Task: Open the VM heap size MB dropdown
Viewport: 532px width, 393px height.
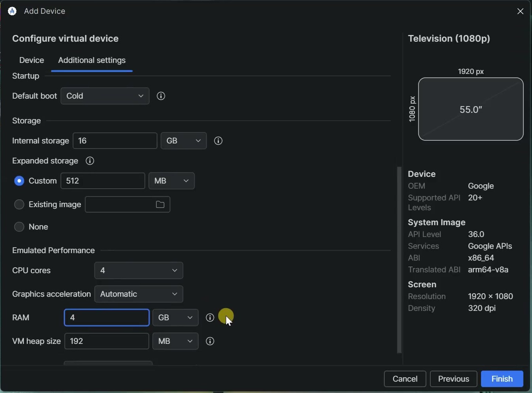Action: [x=176, y=342]
